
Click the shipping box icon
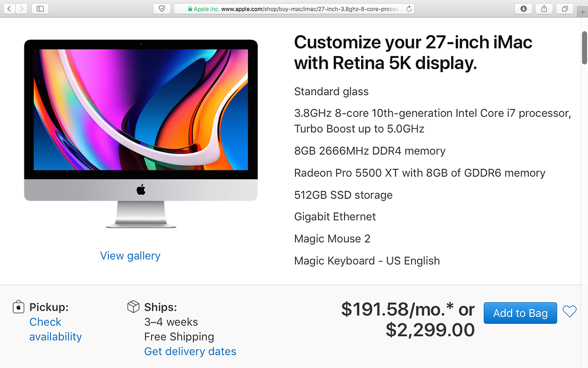point(133,307)
